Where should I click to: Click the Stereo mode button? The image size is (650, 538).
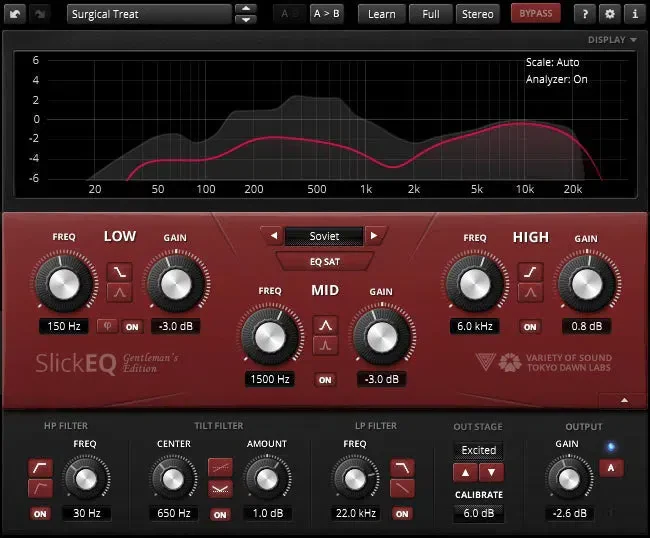coord(478,14)
